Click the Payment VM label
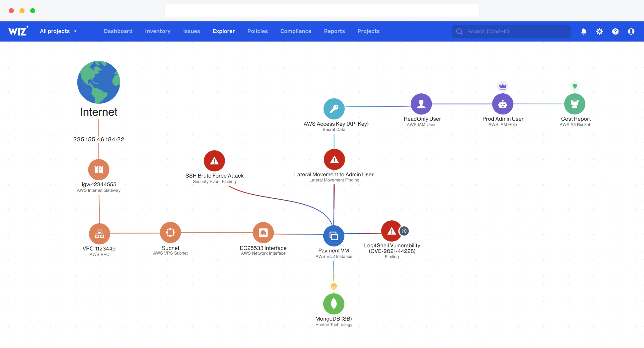This screenshot has width=644, height=348. [x=334, y=251]
